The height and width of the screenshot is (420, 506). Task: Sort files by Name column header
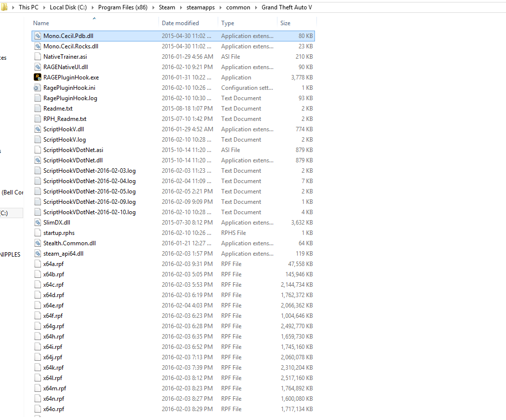pos(41,23)
